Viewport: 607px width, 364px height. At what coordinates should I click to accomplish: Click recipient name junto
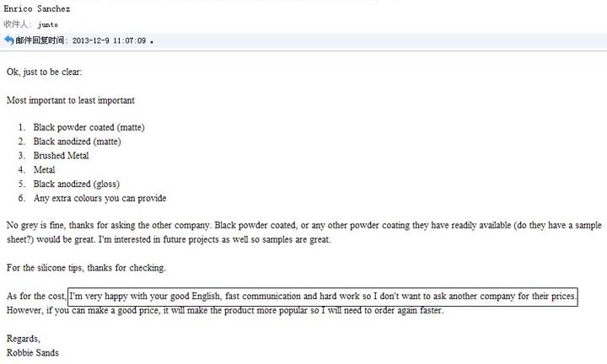(x=47, y=24)
